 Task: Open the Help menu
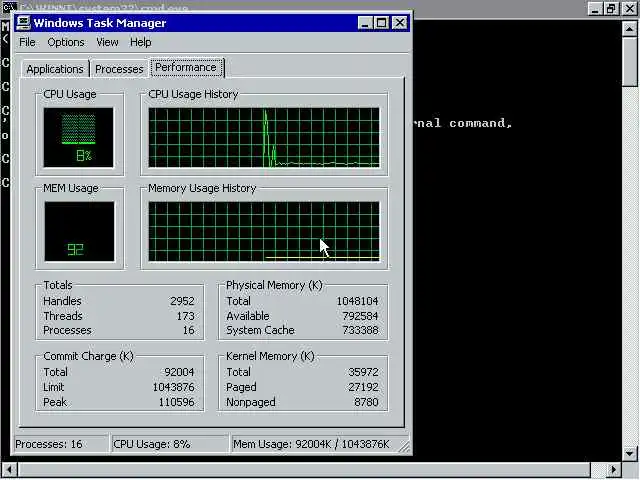click(140, 42)
